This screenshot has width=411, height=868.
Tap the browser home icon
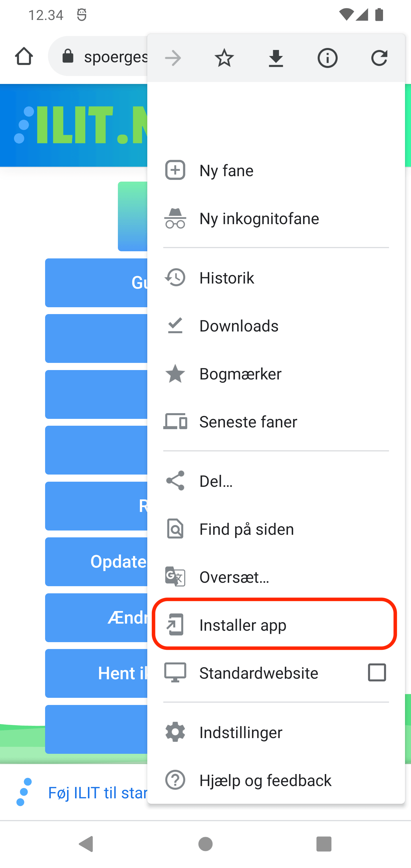click(x=24, y=56)
